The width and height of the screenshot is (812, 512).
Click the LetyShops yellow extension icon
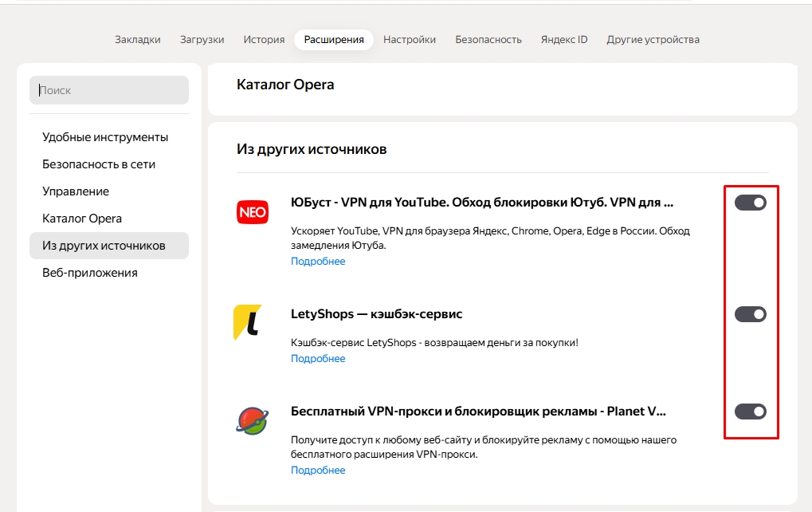(x=248, y=322)
